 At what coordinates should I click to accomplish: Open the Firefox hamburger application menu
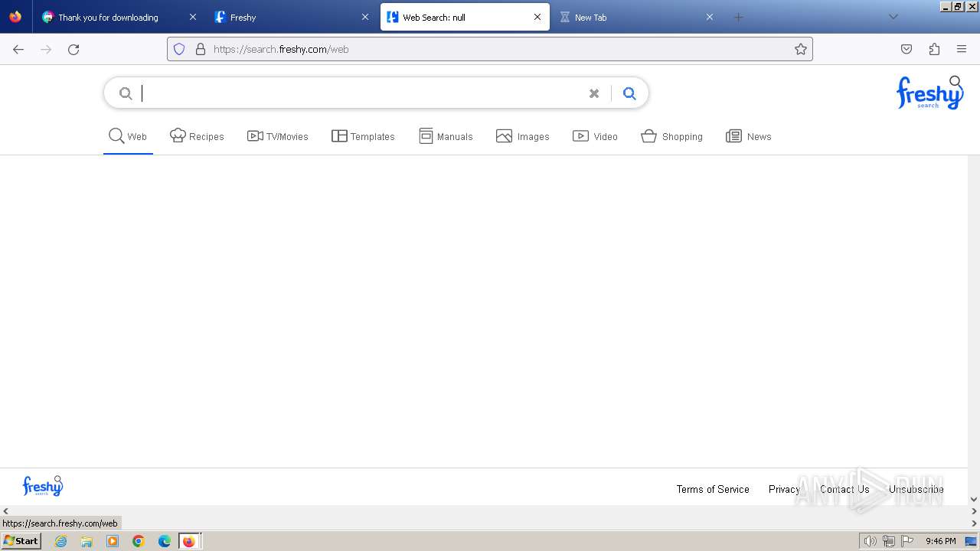[x=962, y=49]
